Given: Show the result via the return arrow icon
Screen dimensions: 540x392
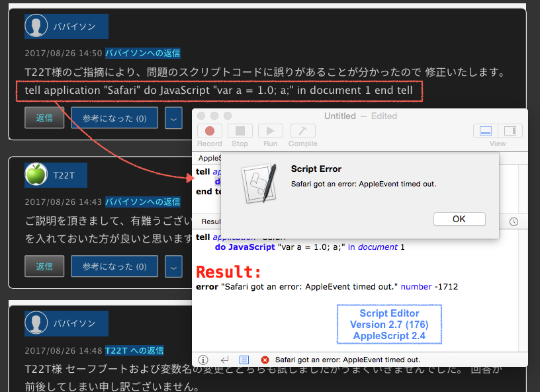Looking at the screenshot, I should click(224, 360).
